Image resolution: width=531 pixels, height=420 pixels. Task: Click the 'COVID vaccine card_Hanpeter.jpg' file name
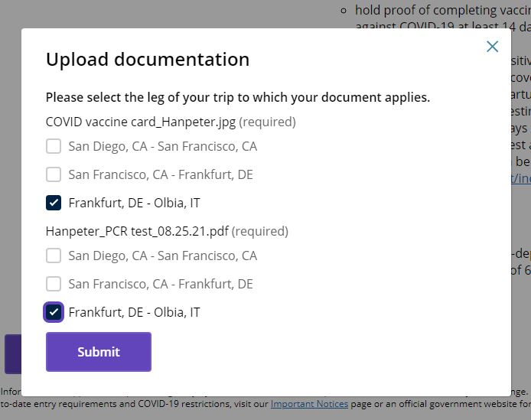point(141,122)
